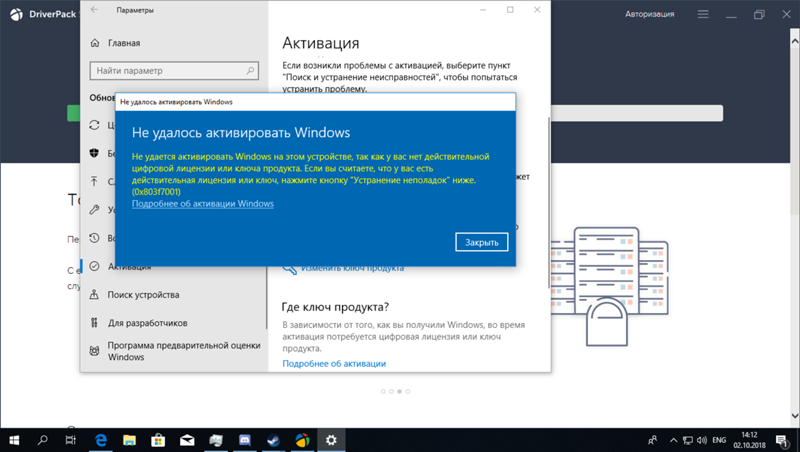Go to Главная in Settings sidebar
The width and height of the screenshot is (800, 452).
click(x=124, y=43)
